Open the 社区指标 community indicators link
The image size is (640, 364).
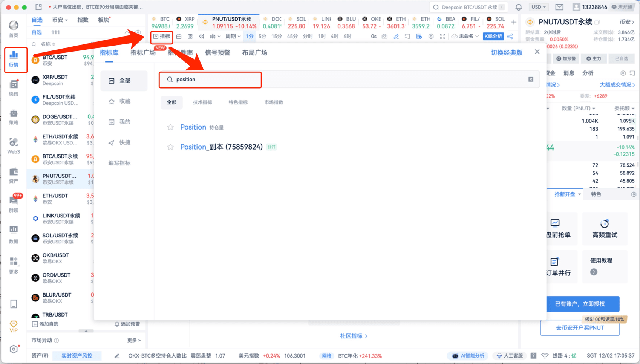pyautogui.click(x=354, y=336)
